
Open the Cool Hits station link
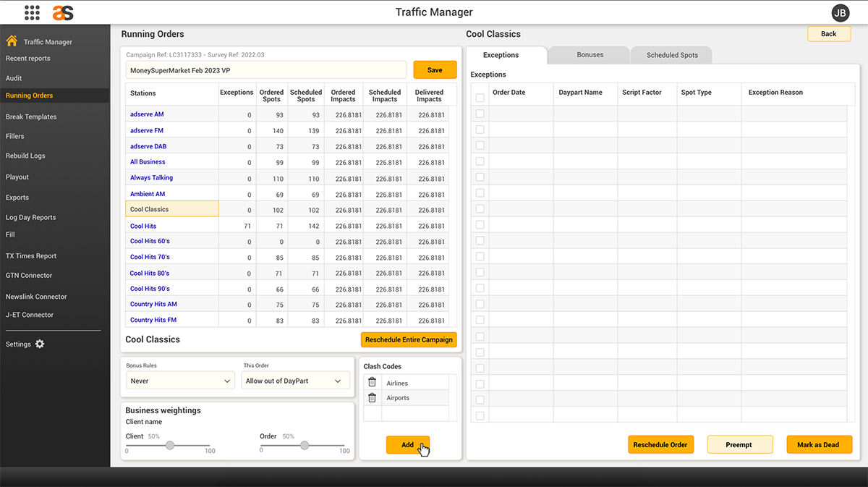pos(143,226)
